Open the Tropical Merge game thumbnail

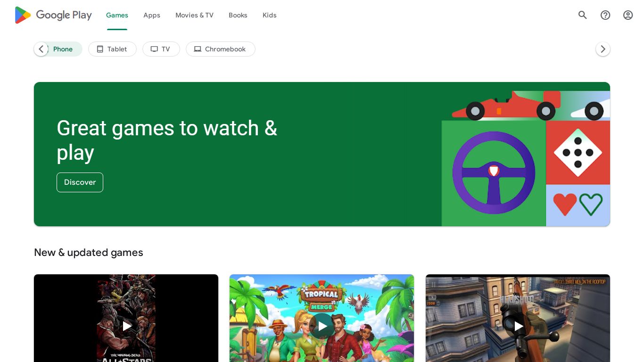(322, 318)
